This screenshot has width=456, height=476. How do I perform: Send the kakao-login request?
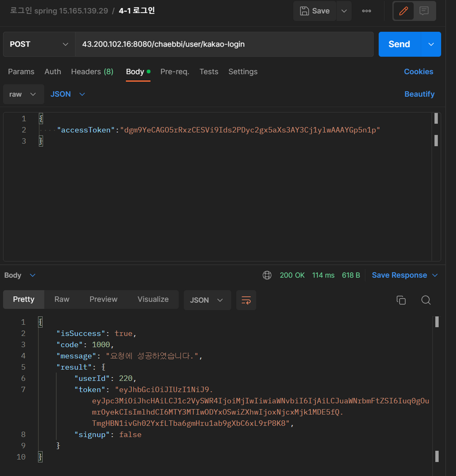(399, 44)
